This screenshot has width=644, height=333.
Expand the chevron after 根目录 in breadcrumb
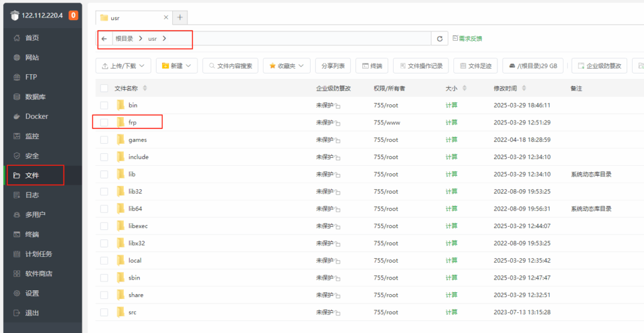[140, 38]
